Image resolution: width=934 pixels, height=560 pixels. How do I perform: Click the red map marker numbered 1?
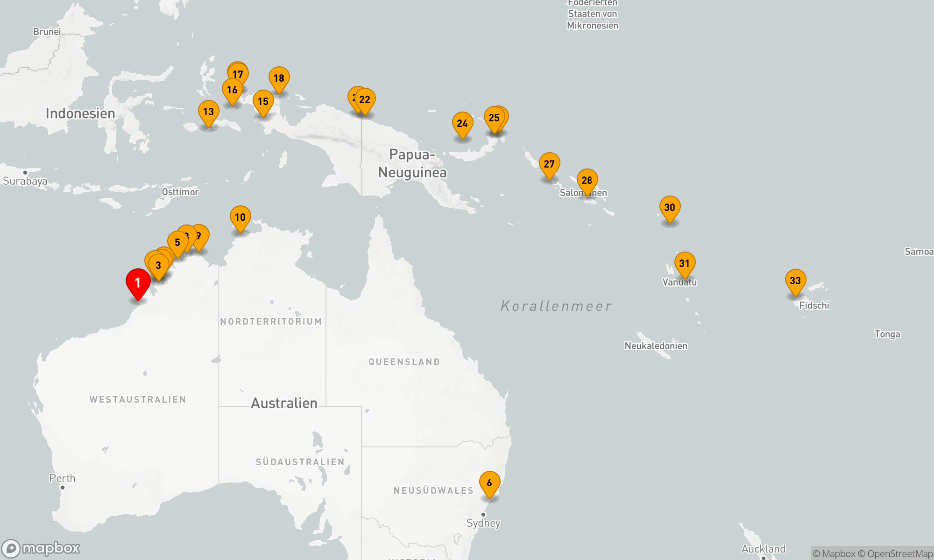138,282
